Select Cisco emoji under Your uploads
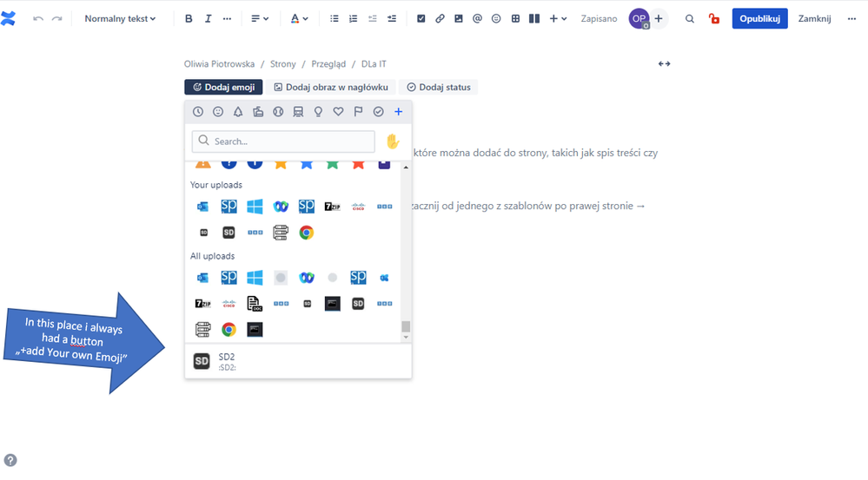Image resolution: width=868 pixels, height=480 pixels. pyautogui.click(x=358, y=207)
